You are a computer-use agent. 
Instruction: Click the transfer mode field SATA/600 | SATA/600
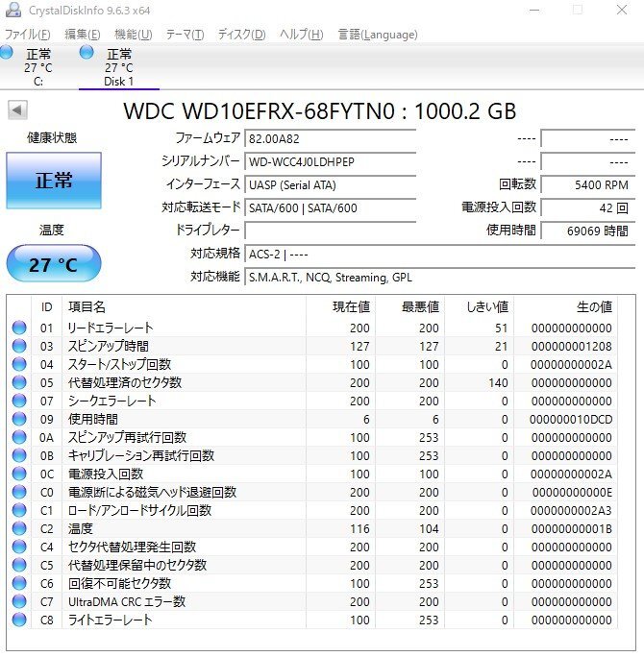(331, 207)
